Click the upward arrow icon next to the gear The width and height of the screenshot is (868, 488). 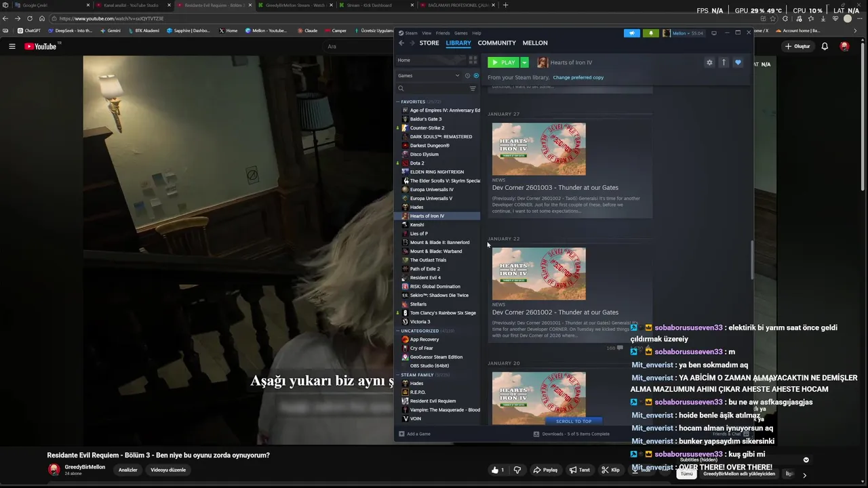tap(724, 62)
